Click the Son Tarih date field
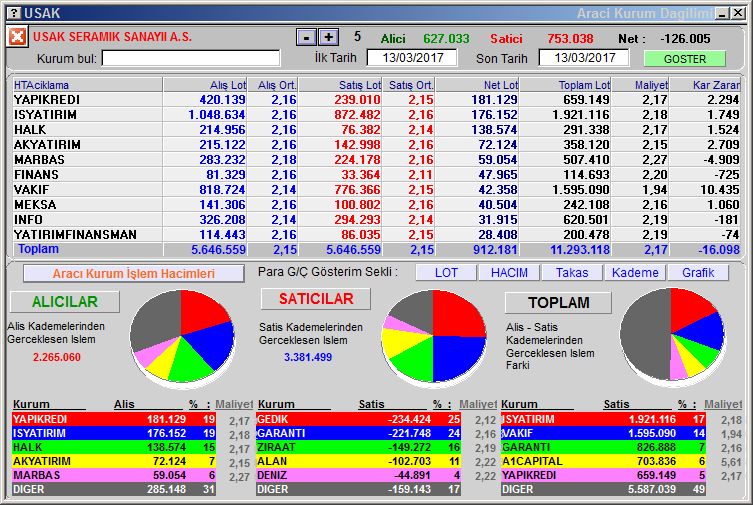Image resolution: width=753 pixels, height=505 pixels. coord(584,58)
